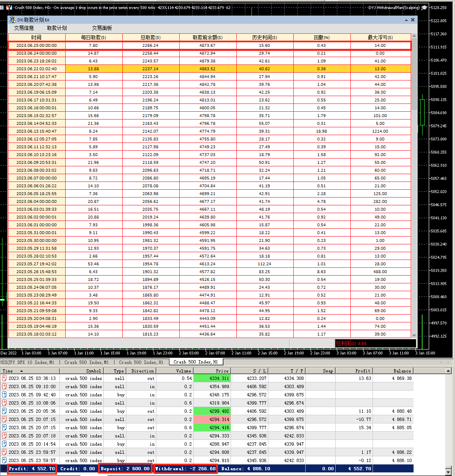Click the DYJ withdrawal plan EA panel icon
This screenshot has height=476, width=455.
[12, 20]
